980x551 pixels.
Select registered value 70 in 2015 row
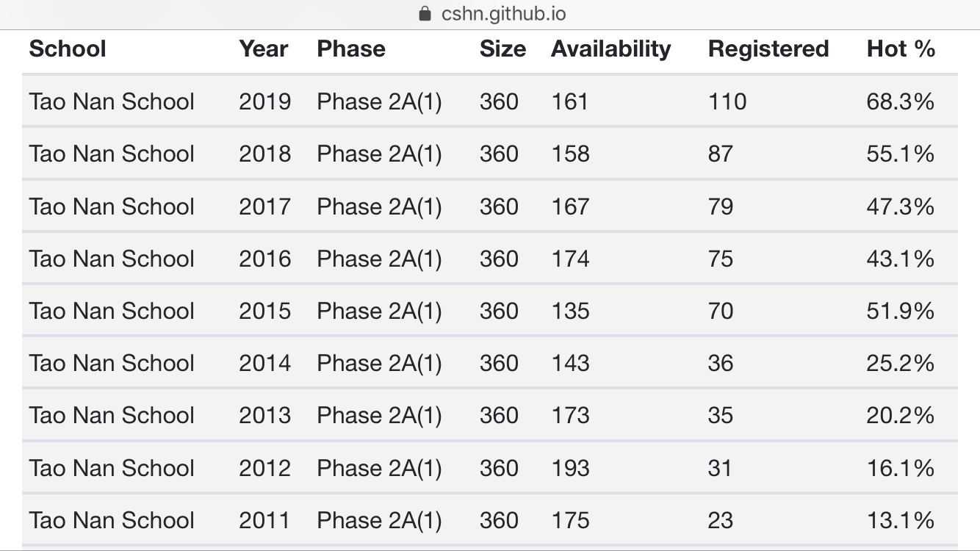pyautogui.click(x=720, y=311)
